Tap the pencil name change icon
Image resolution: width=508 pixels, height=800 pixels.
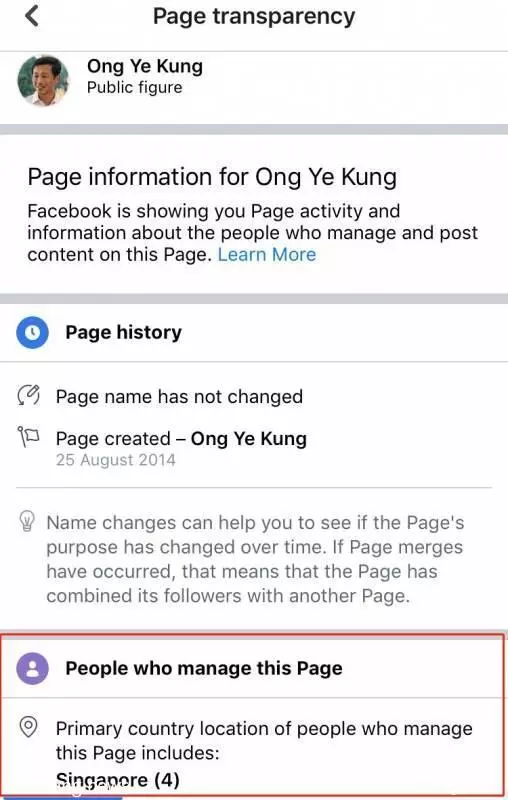(29, 395)
